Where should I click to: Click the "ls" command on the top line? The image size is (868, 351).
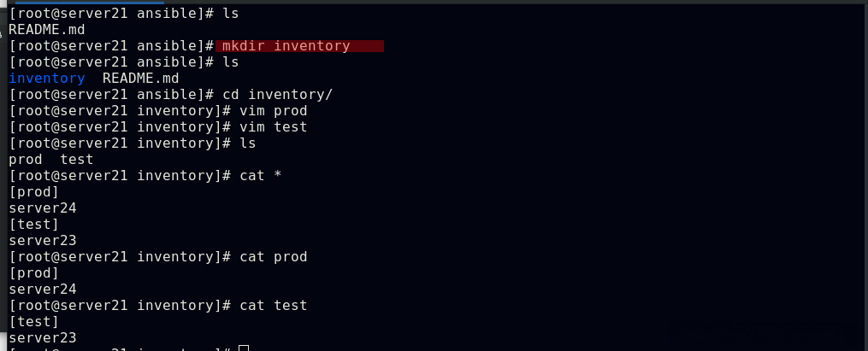(231, 14)
